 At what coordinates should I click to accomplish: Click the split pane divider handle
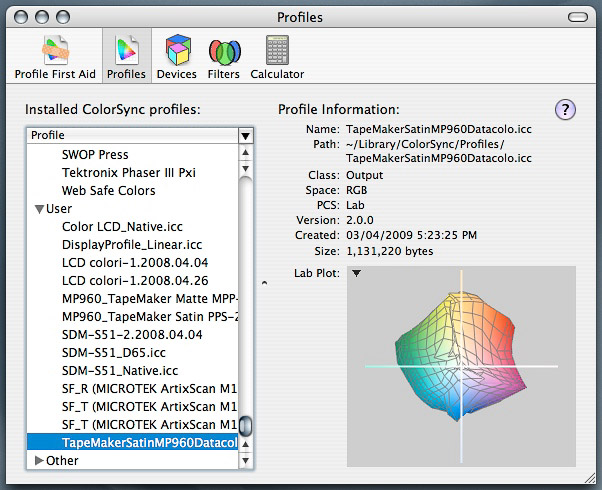click(264, 283)
